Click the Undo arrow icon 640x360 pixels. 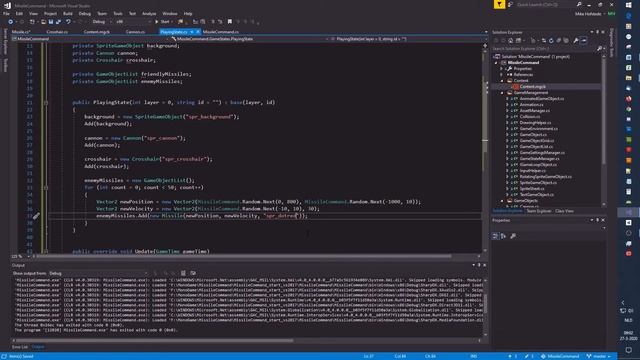pyautogui.click(x=68, y=22)
